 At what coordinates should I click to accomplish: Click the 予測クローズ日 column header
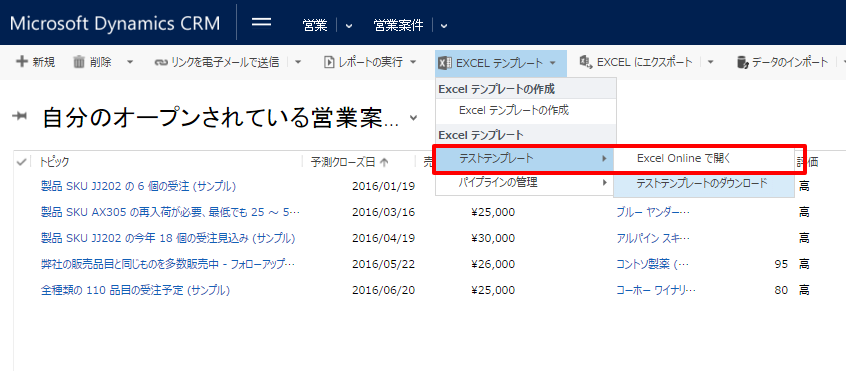pyautogui.click(x=343, y=162)
